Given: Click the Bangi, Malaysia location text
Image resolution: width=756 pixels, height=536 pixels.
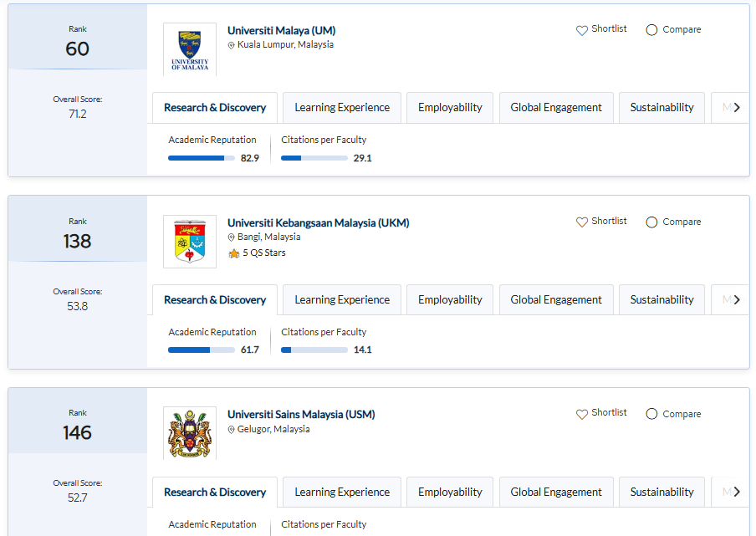Looking at the screenshot, I should (x=268, y=237).
